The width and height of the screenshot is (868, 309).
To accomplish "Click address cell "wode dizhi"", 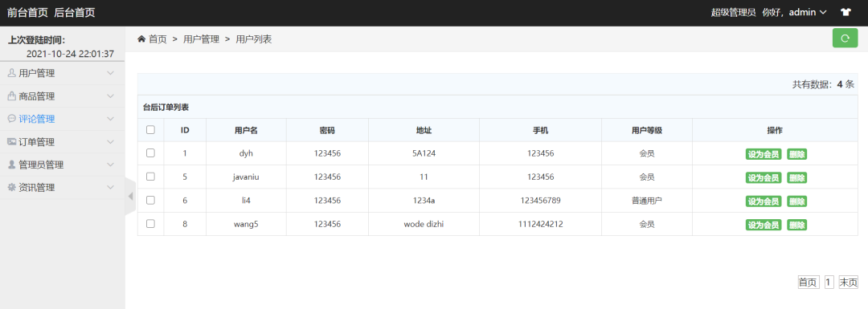I will [424, 224].
